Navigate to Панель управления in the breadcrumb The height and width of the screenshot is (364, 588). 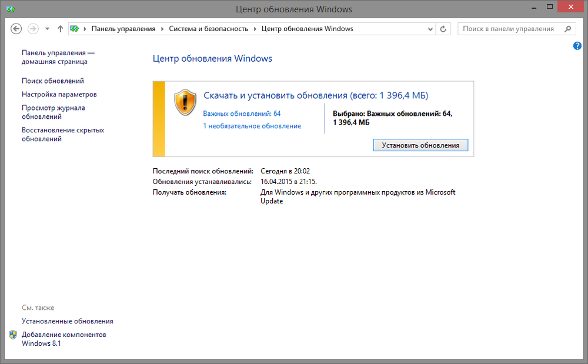tap(123, 29)
